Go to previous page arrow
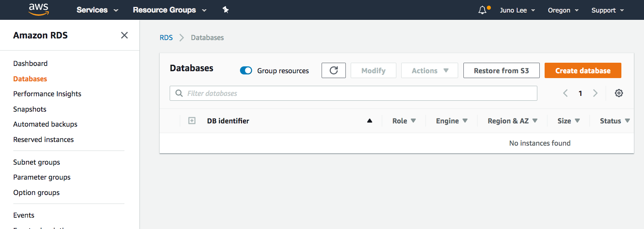The height and width of the screenshot is (229, 644). [565, 93]
